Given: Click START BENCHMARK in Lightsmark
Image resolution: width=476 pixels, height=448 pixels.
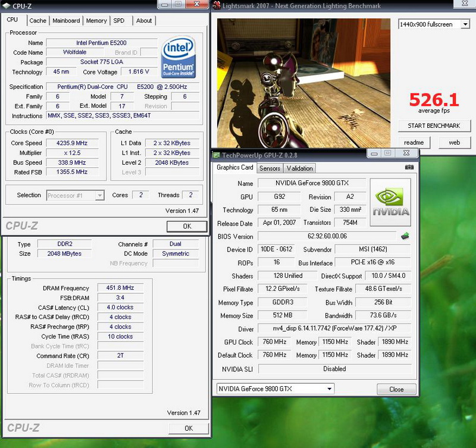Looking at the screenshot, I should point(434,126).
